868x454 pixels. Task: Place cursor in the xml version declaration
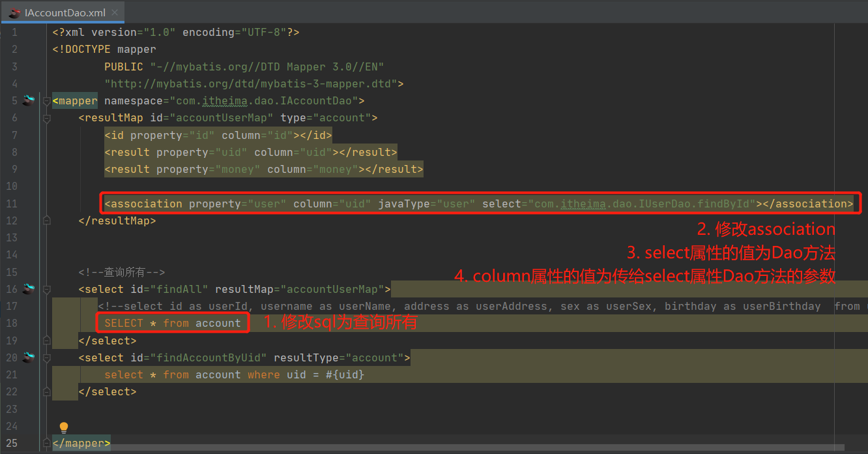176,32
